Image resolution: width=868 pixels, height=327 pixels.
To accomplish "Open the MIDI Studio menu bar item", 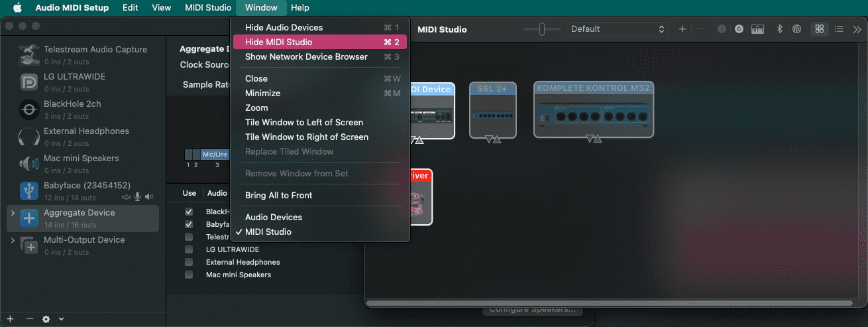I will (x=207, y=8).
